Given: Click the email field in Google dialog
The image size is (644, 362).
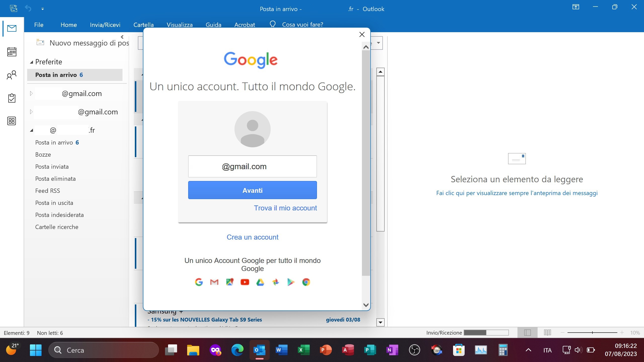Looking at the screenshot, I should click(x=252, y=166).
